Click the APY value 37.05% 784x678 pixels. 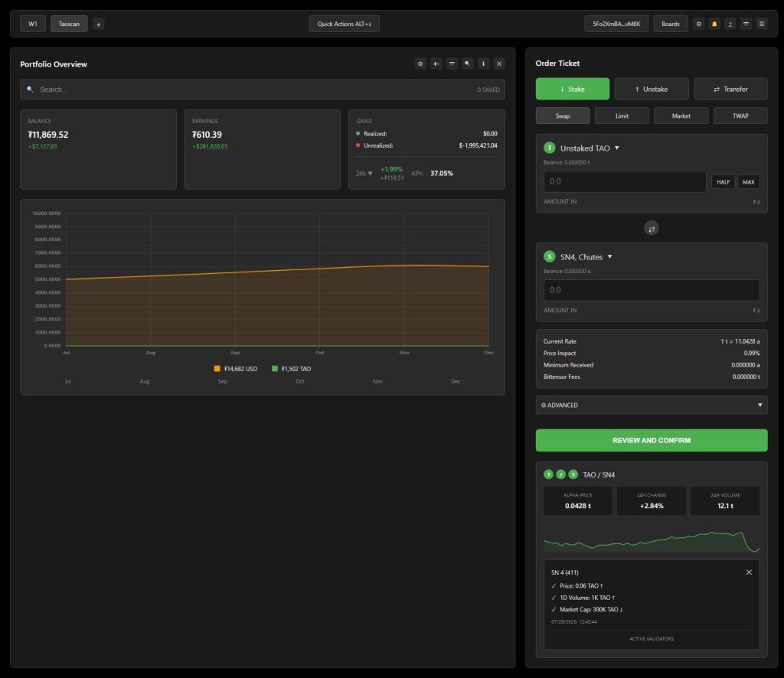[x=442, y=174]
